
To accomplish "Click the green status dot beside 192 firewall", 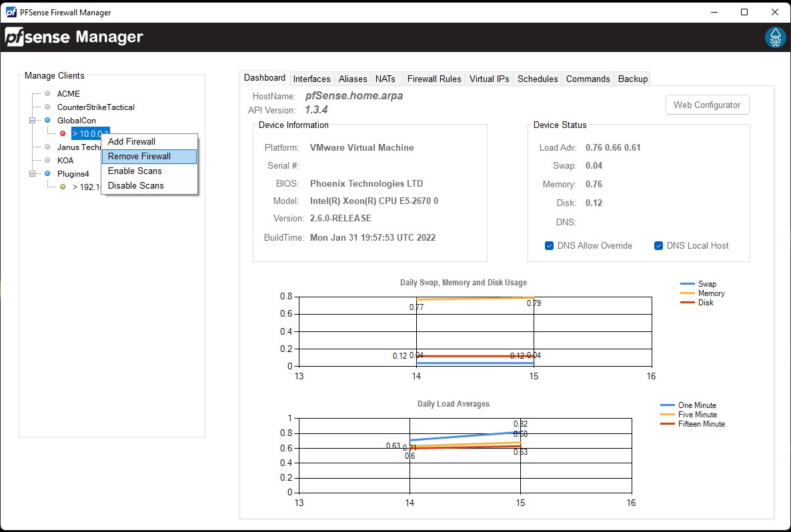I will point(63,187).
